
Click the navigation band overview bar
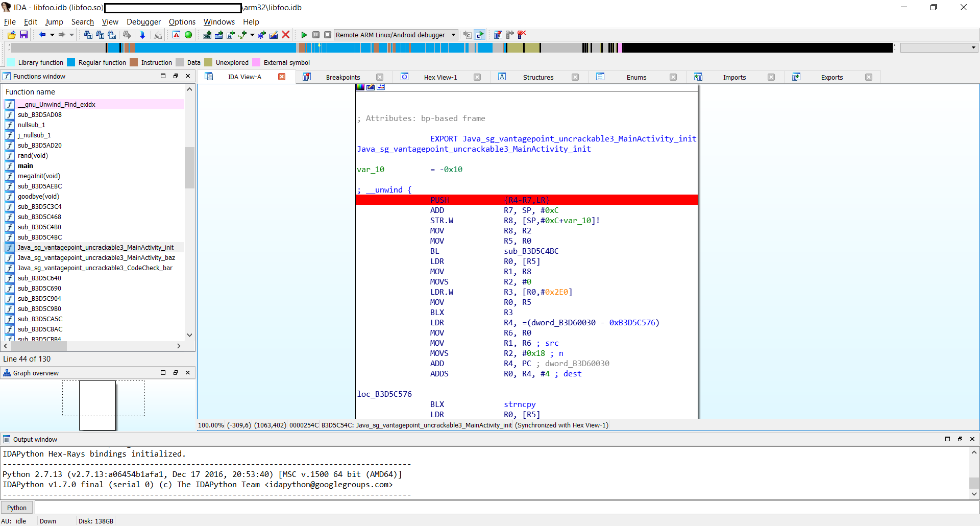pos(452,47)
